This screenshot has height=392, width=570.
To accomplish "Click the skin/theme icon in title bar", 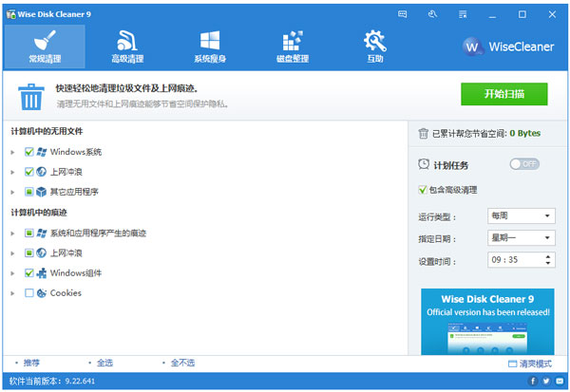I will [x=432, y=14].
